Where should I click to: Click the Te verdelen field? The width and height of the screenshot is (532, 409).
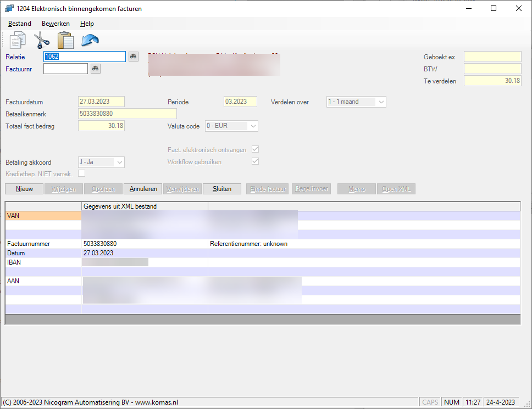coord(492,81)
